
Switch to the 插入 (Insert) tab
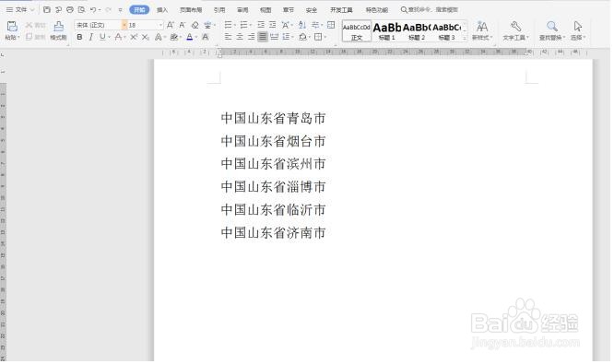(162, 10)
